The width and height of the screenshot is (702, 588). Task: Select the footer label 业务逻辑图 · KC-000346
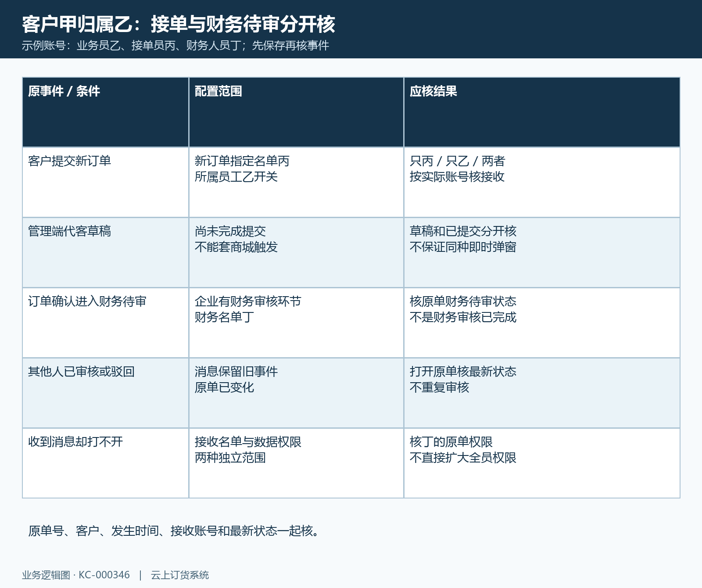point(76,575)
